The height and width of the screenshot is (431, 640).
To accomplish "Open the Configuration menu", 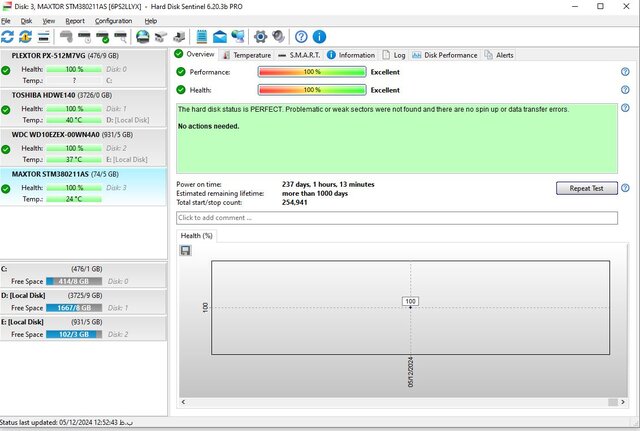I will pos(113,20).
